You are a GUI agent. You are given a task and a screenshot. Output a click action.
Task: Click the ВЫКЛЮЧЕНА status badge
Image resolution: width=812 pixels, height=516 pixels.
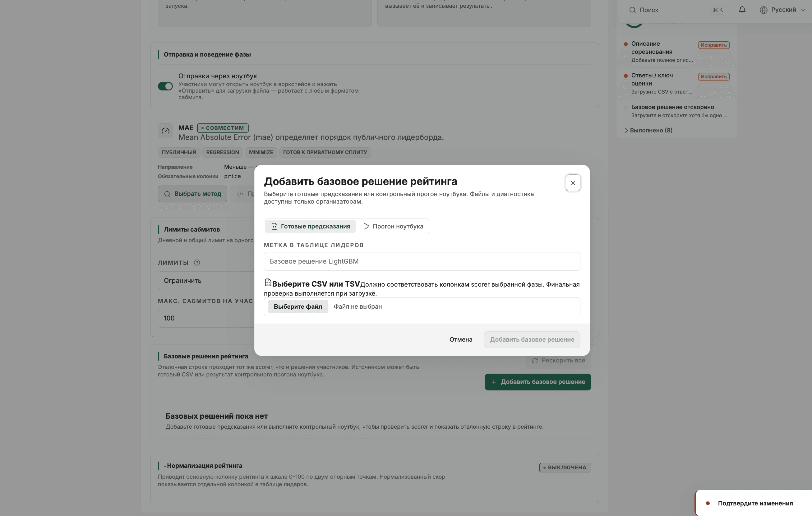[x=565, y=468]
